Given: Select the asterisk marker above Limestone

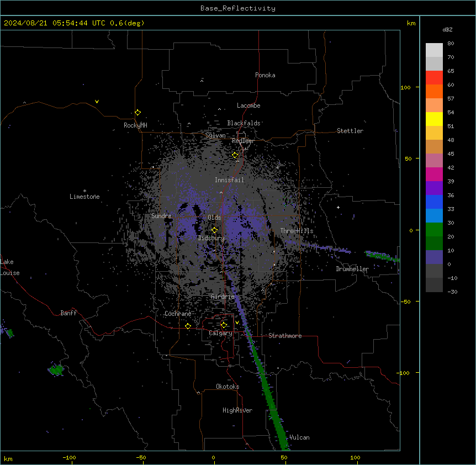Looking at the screenshot, I should coord(84,191).
